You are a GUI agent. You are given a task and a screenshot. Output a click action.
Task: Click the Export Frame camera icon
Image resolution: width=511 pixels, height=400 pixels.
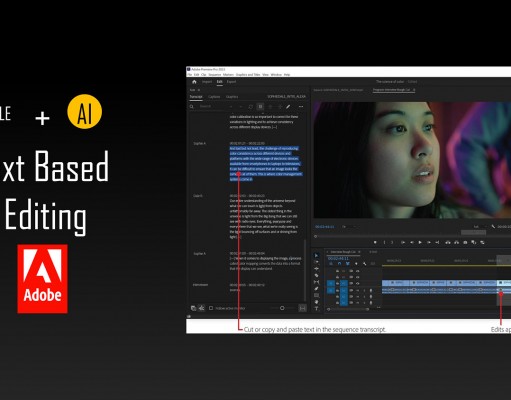[465, 242]
